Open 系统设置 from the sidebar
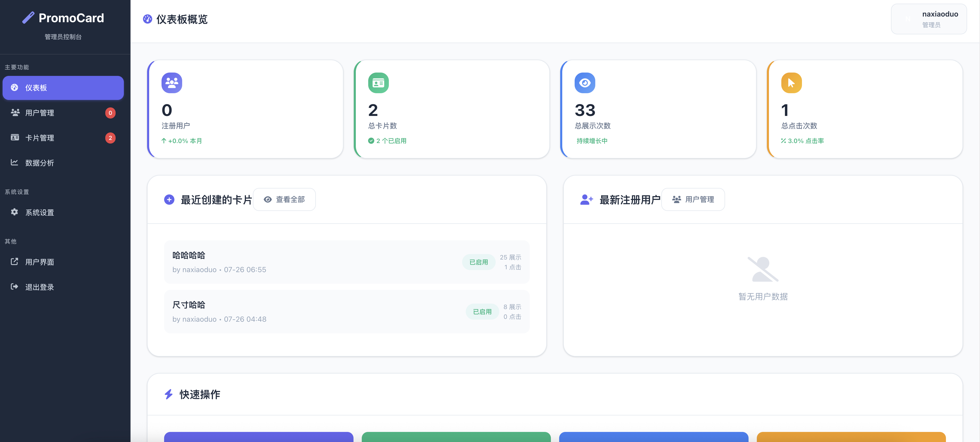Image resolution: width=980 pixels, height=442 pixels. pyautogui.click(x=39, y=212)
